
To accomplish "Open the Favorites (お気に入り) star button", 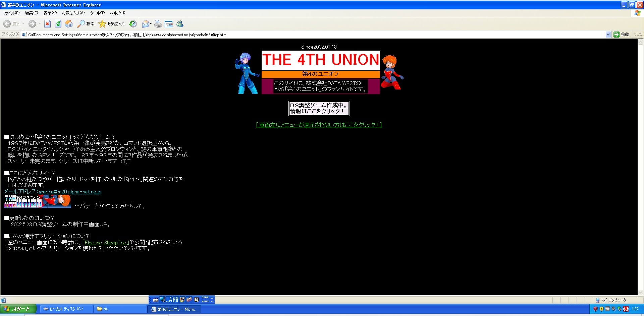I will point(111,24).
